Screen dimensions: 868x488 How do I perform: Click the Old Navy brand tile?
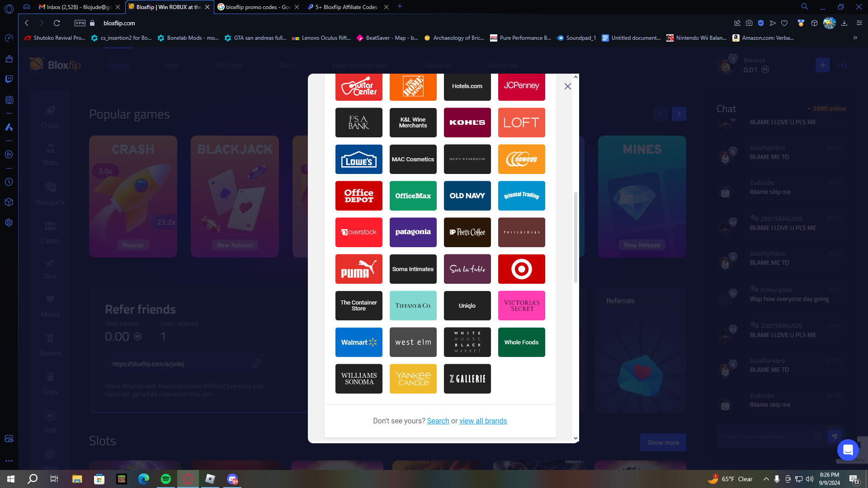[467, 196]
